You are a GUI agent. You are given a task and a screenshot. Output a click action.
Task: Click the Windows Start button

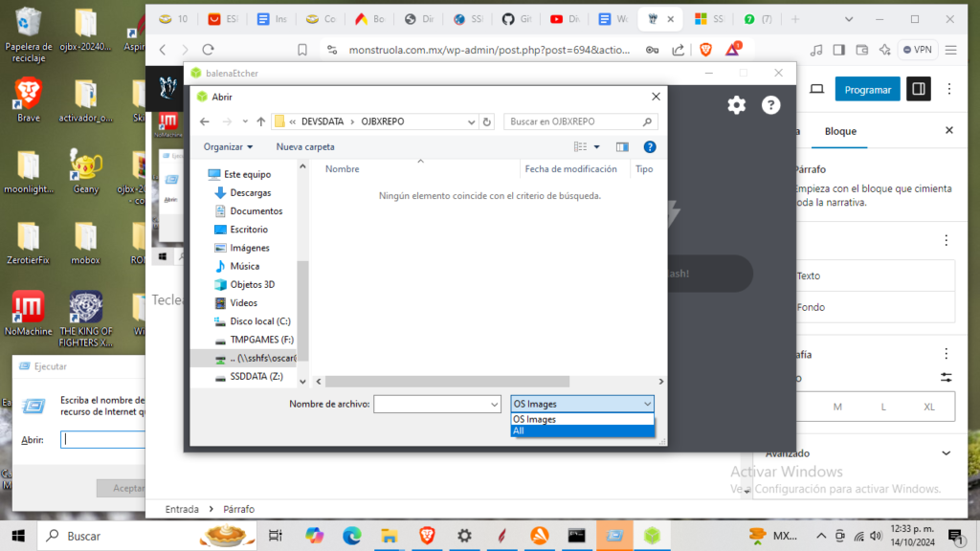(x=18, y=536)
